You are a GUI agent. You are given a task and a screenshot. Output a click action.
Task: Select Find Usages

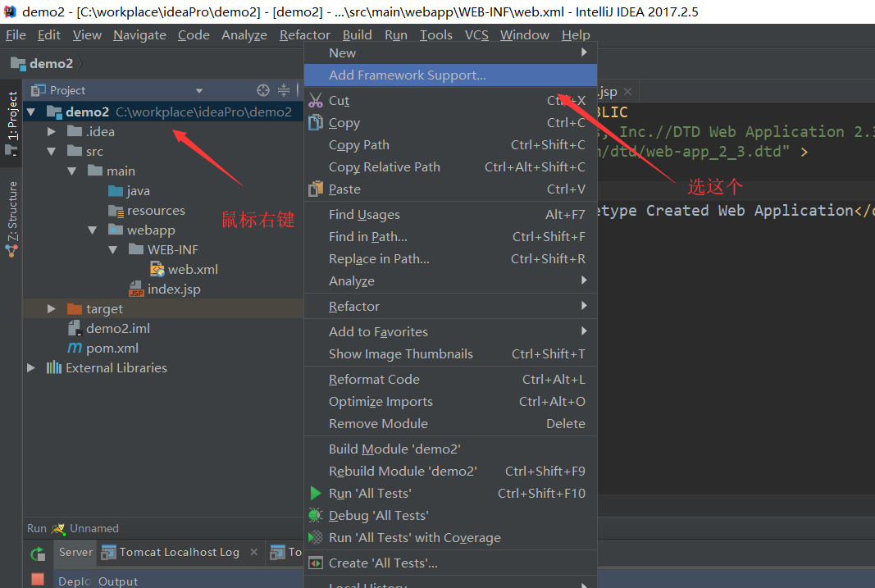pyautogui.click(x=450, y=215)
